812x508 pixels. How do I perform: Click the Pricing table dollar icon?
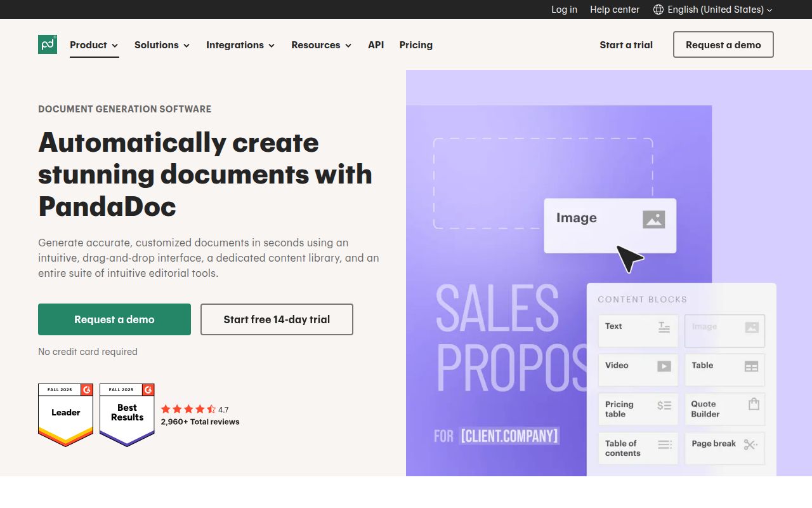(x=664, y=405)
